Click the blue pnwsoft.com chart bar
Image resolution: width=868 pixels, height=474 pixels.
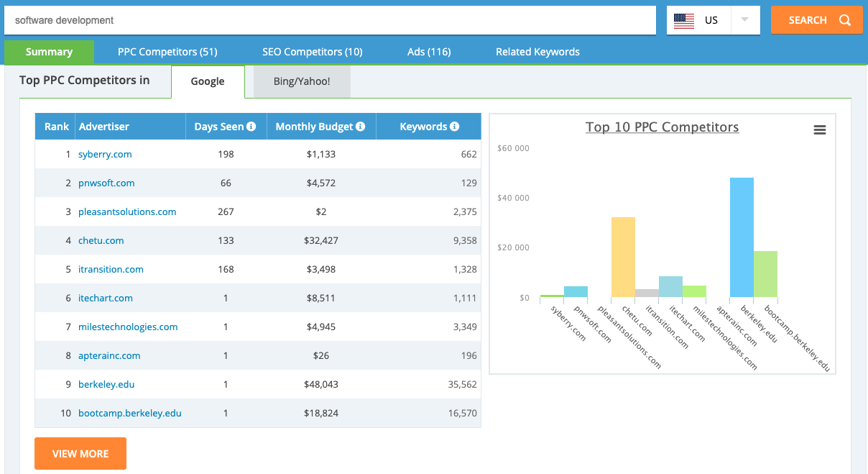coord(576,292)
